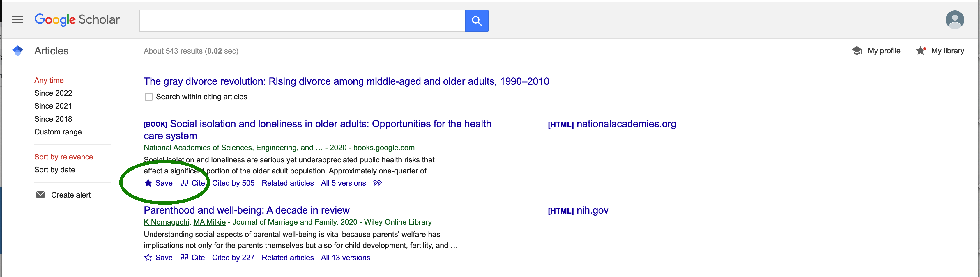Click the Create alert envelope icon
The image size is (980, 277).
[40, 195]
